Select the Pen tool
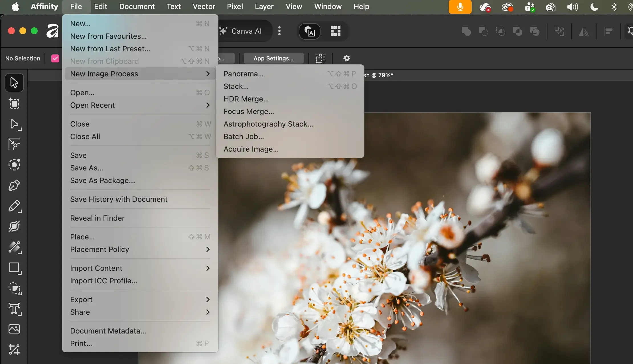Image resolution: width=633 pixels, height=364 pixels. pyautogui.click(x=14, y=185)
